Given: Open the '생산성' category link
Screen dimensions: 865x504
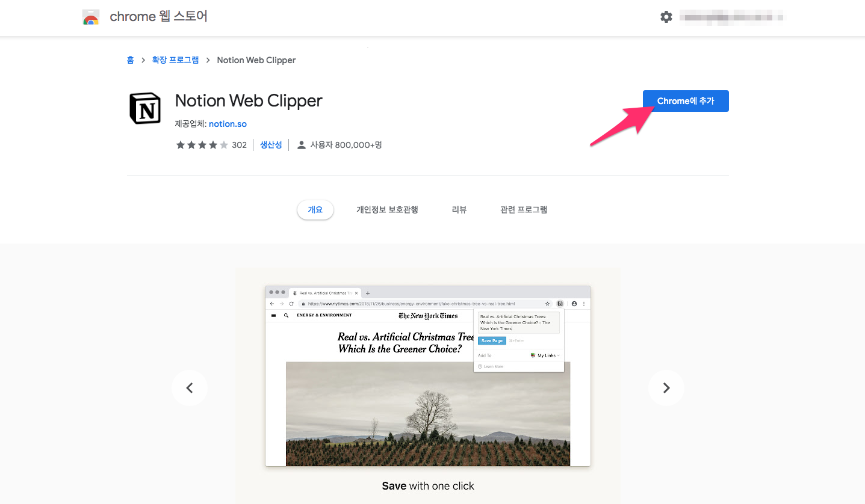Looking at the screenshot, I should point(271,145).
